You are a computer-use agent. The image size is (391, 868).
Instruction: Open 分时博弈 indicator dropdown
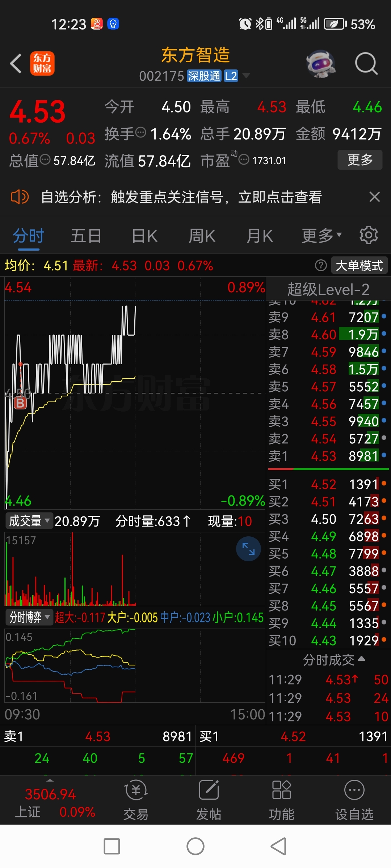click(29, 617)
